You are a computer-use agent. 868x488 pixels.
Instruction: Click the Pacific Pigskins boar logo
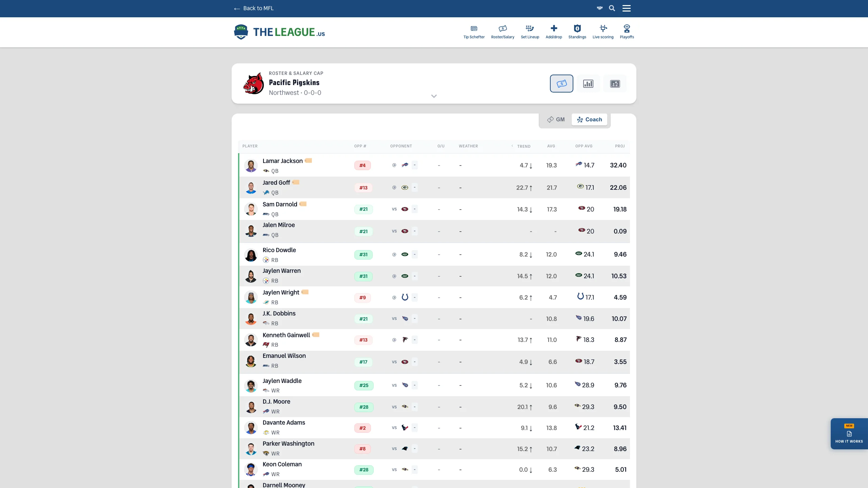pos(253,83)
